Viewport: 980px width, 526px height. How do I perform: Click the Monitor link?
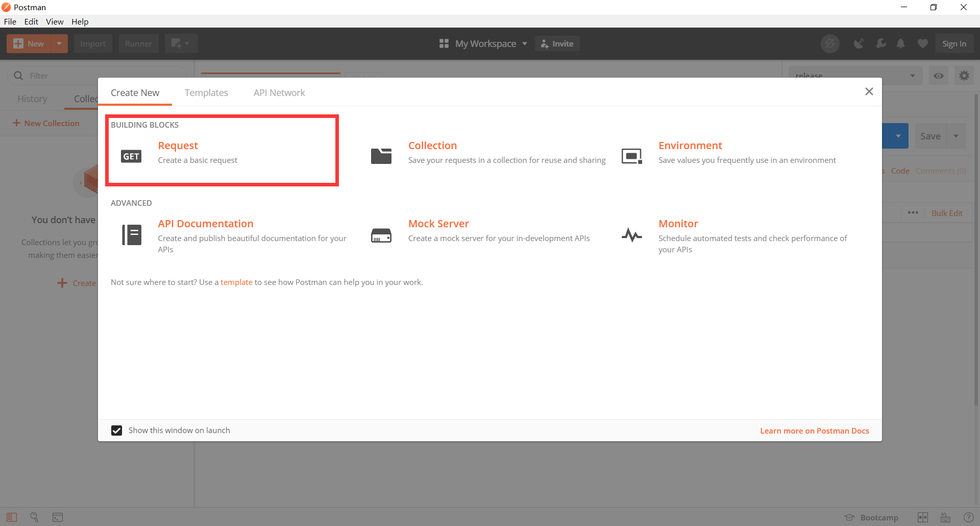678,224
